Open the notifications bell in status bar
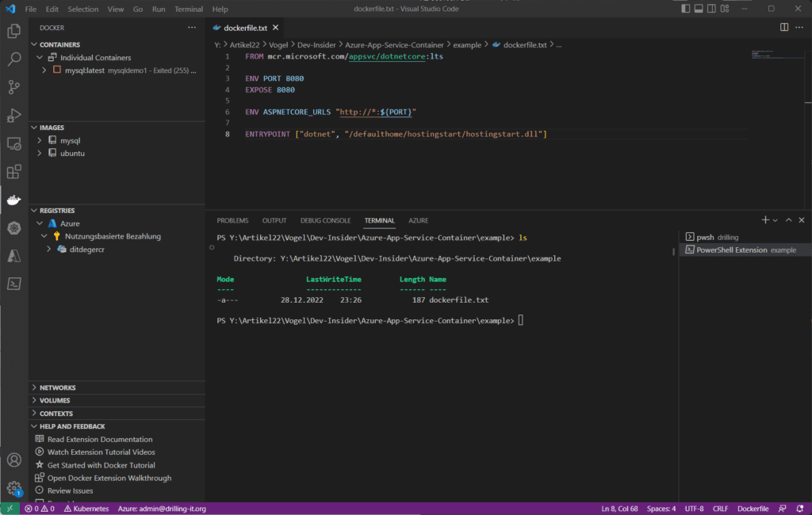The image size is (812, 515). coord(799,509)
